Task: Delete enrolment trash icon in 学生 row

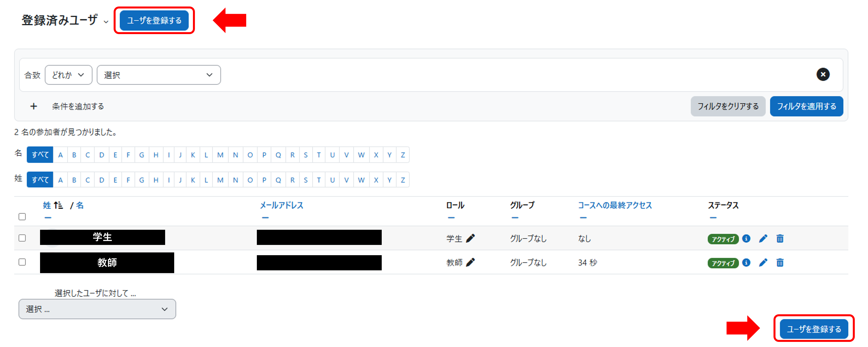Action: coord(780,239)
